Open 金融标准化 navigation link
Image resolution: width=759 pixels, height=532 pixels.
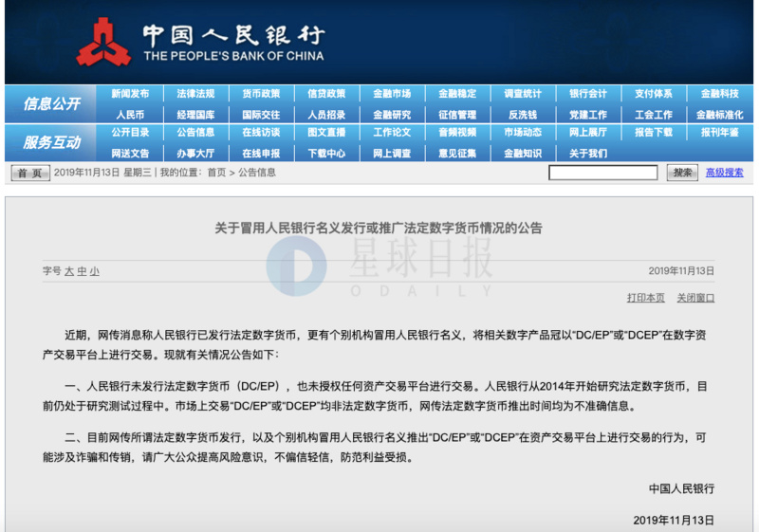(720, 115)
